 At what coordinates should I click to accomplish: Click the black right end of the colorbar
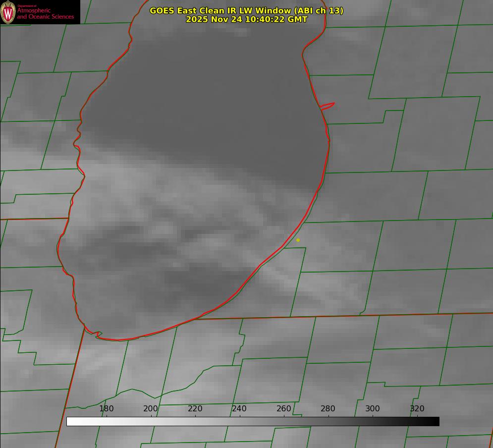click(x=436, y=421)
